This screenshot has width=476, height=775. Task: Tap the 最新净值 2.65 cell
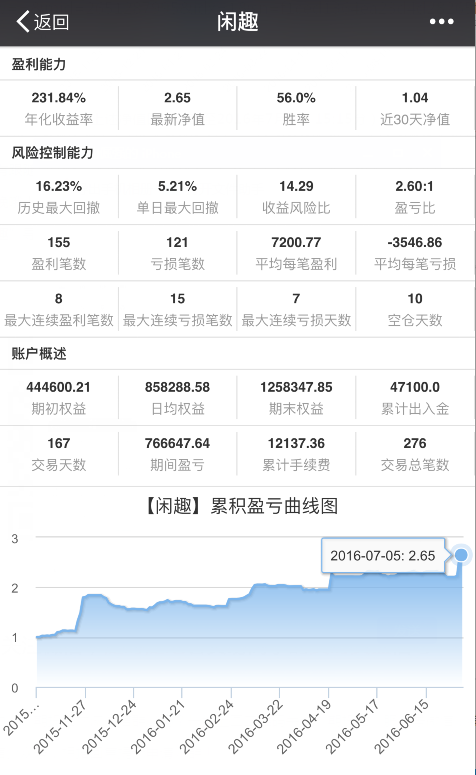point(177,108)
